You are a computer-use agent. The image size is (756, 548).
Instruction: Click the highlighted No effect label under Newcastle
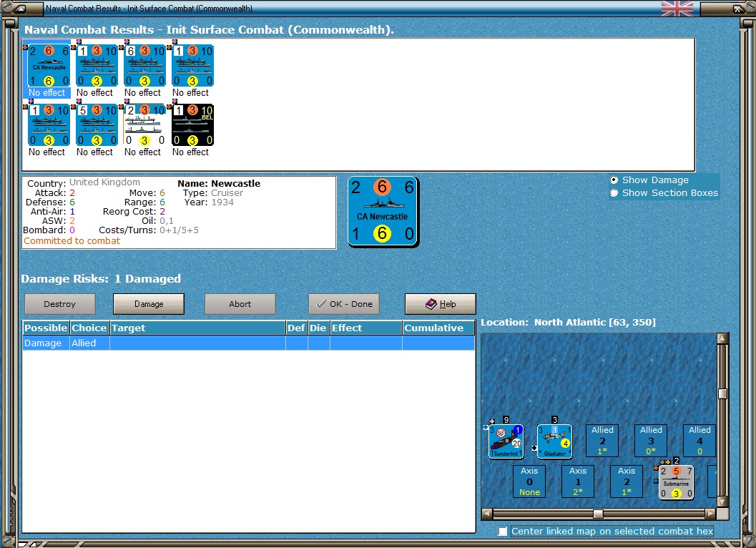pyautogui.click(x=46, y=92)
